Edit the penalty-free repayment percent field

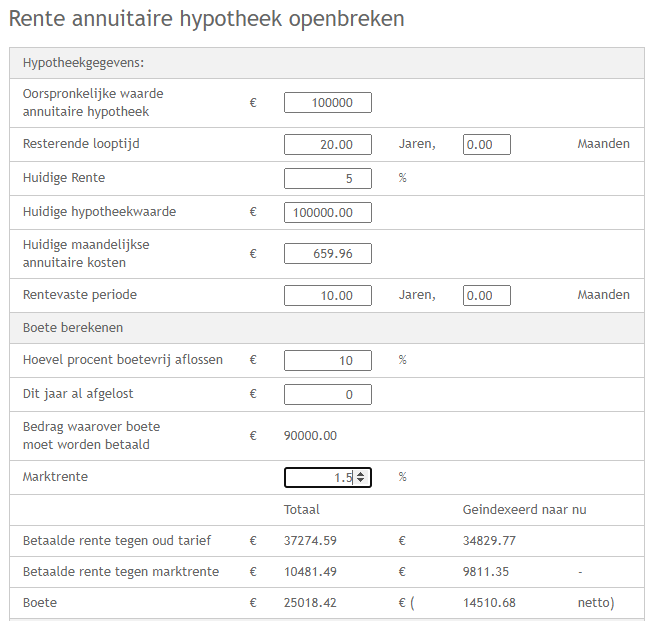(x=328, y=360)
